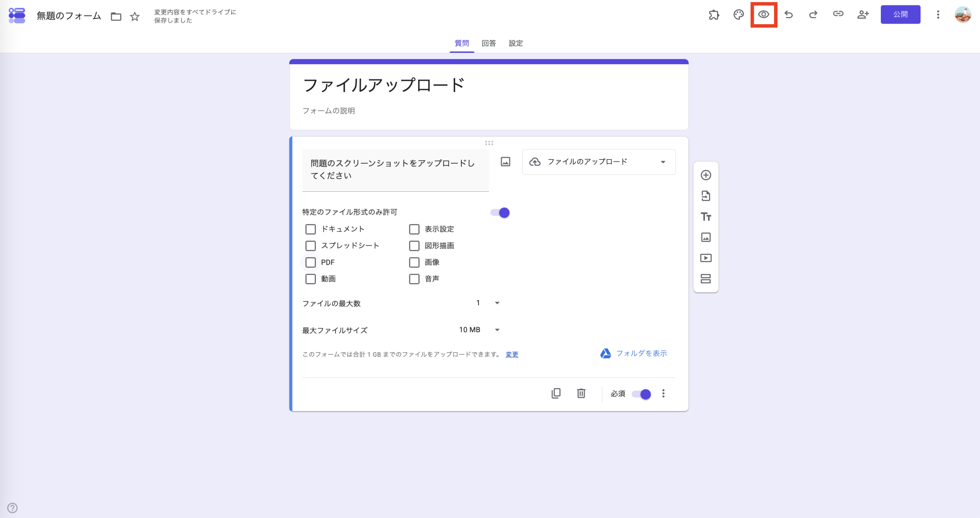Open the Google Forms home logo
Screen dimensions: 980x518
17,15
